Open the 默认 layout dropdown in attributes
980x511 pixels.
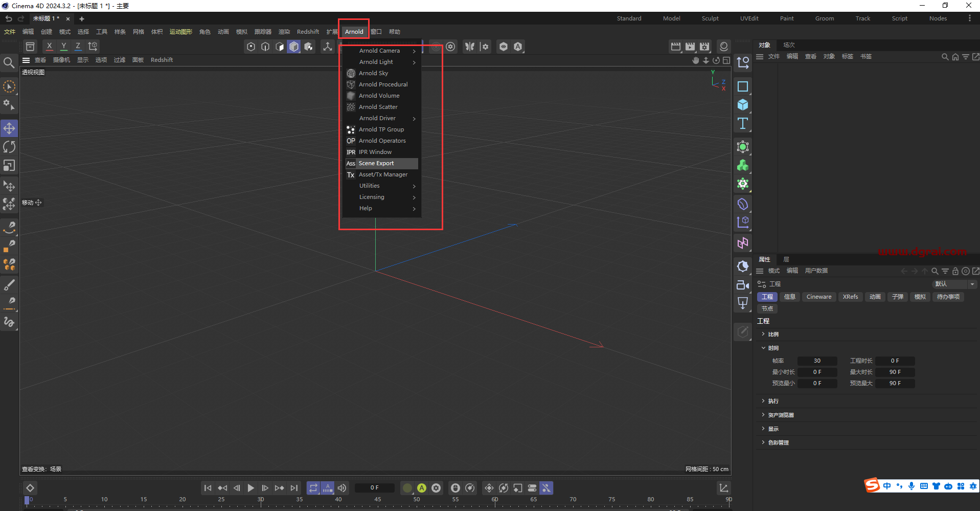[954, 284]
